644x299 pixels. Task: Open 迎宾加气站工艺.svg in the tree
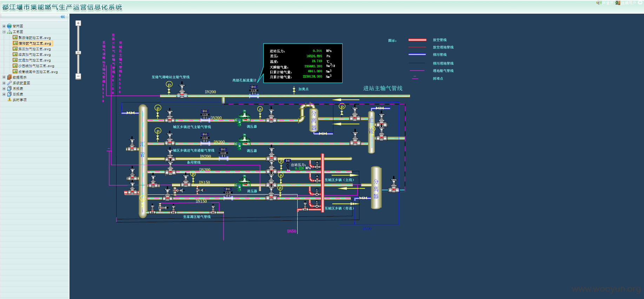(x=34, y=54)
